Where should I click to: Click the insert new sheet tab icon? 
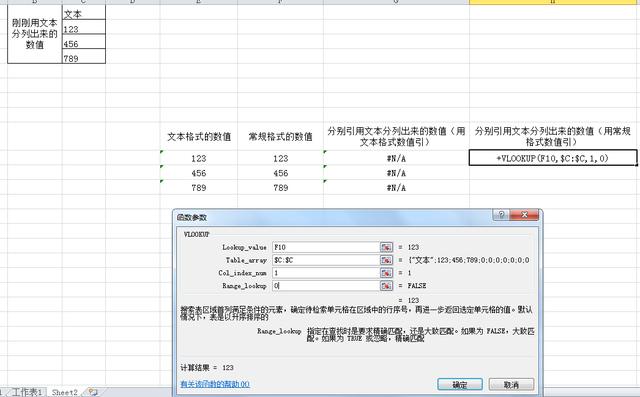(93, 393)
